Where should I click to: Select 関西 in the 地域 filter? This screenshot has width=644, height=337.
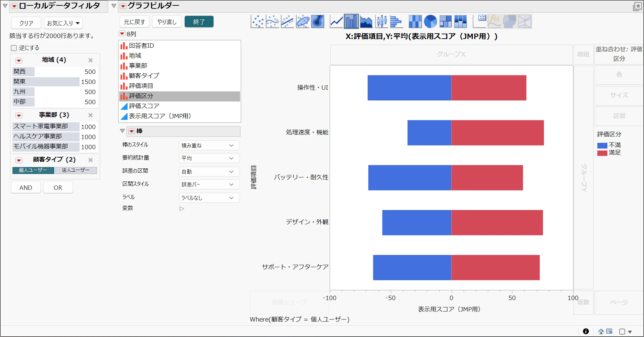(x=55, y=72)
